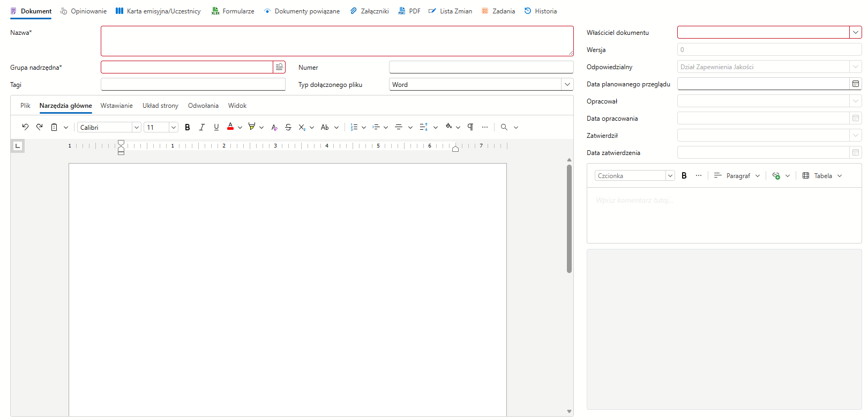Click the clipboard paste icon

54,127
